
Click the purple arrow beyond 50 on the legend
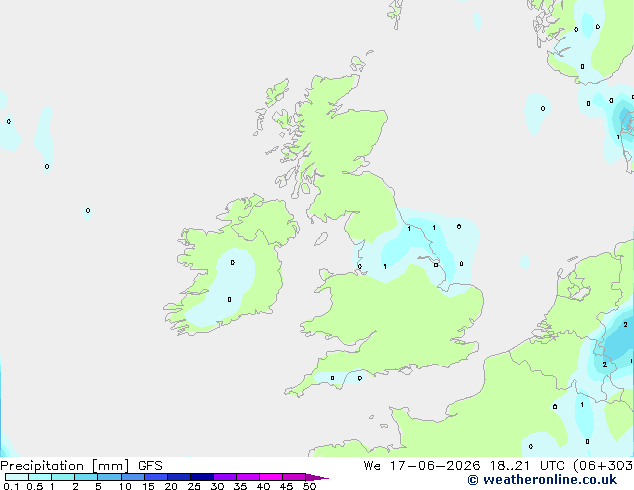coord(317,477)
